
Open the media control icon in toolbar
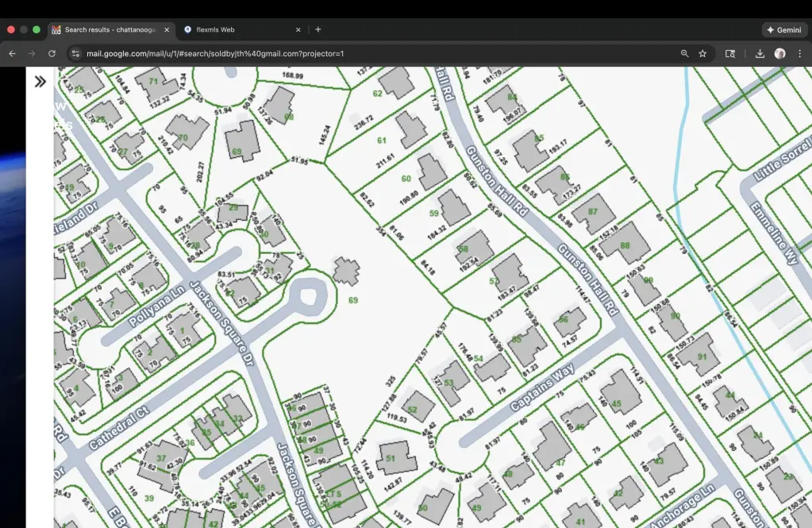tap(730, 53)
